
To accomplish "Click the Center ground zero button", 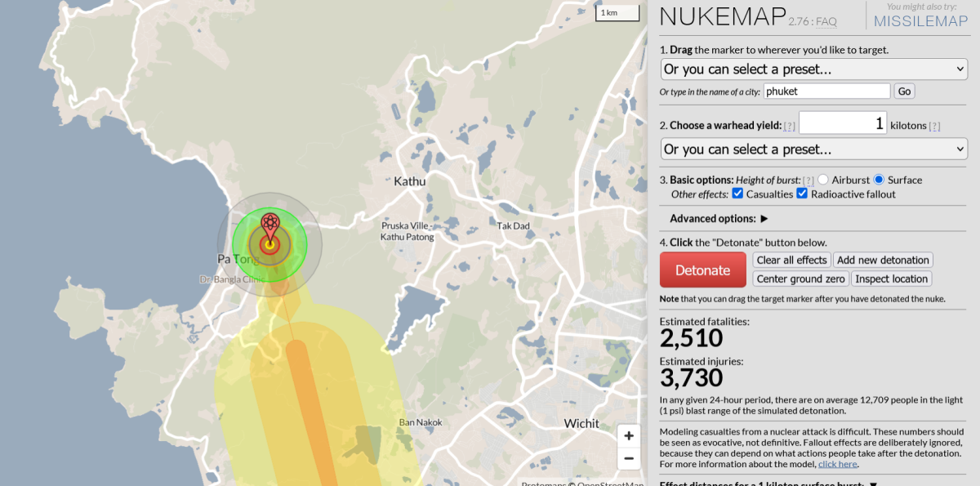I will click(800, 279).
